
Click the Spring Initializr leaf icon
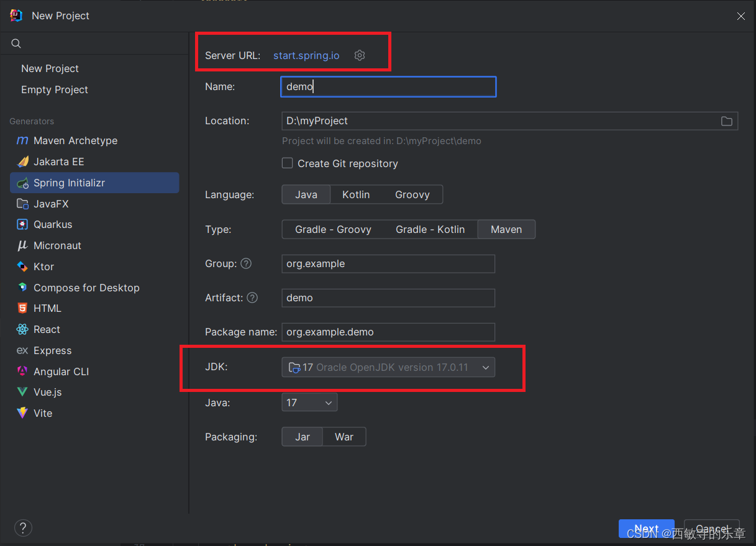coord(22,183)
